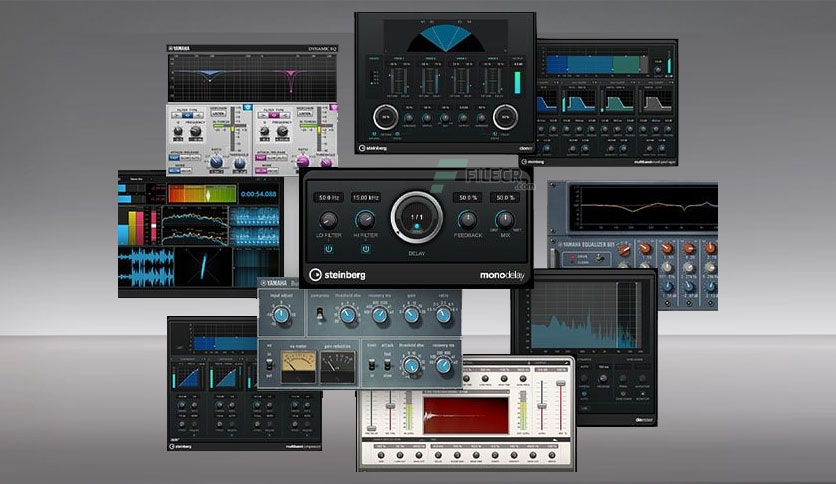Viewport: 836px width, 484px height.
Task: Click the Yamaha compressor ratio knob
Action: point(443,316)
